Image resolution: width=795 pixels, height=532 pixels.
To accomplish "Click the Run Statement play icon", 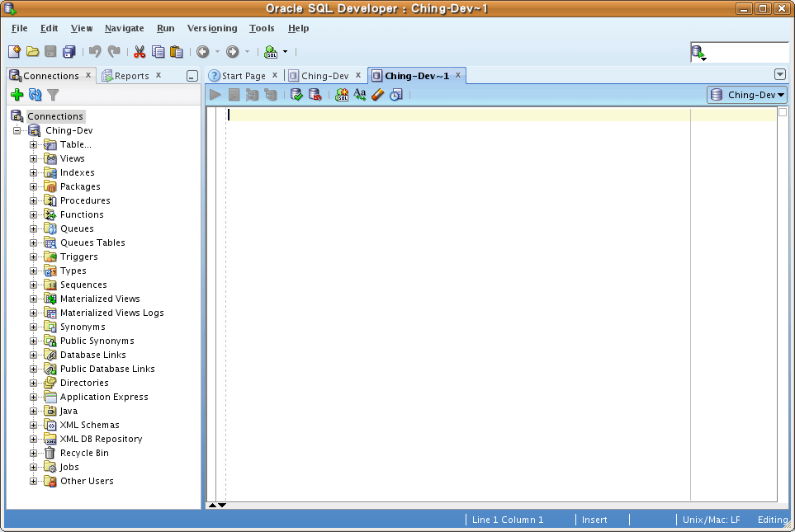I will pos(215,95).
